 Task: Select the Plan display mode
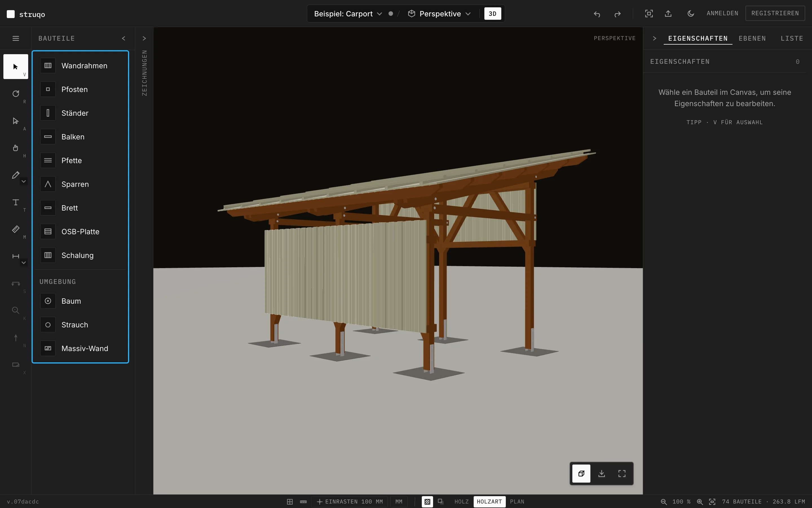pos(517,502)
